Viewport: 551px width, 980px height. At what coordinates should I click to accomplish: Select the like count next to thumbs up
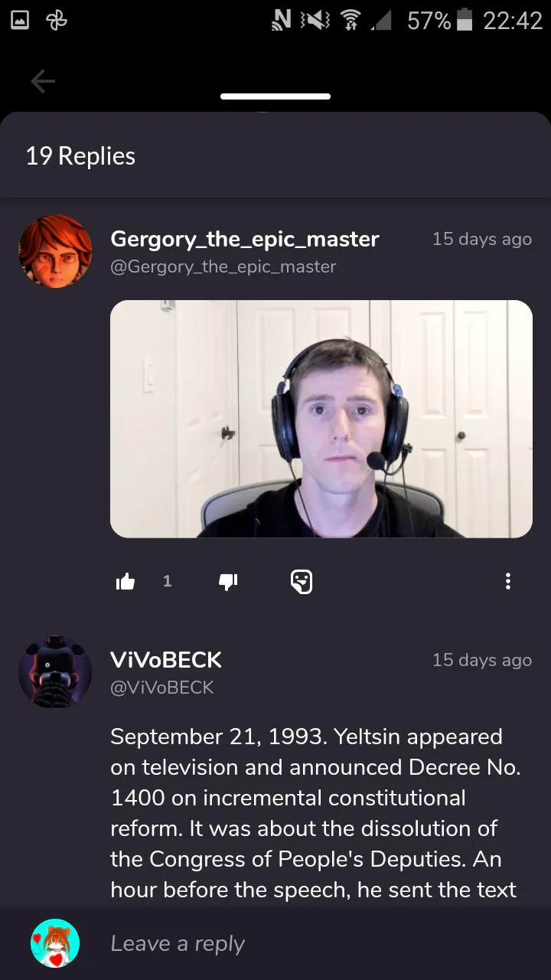(168, 582)
